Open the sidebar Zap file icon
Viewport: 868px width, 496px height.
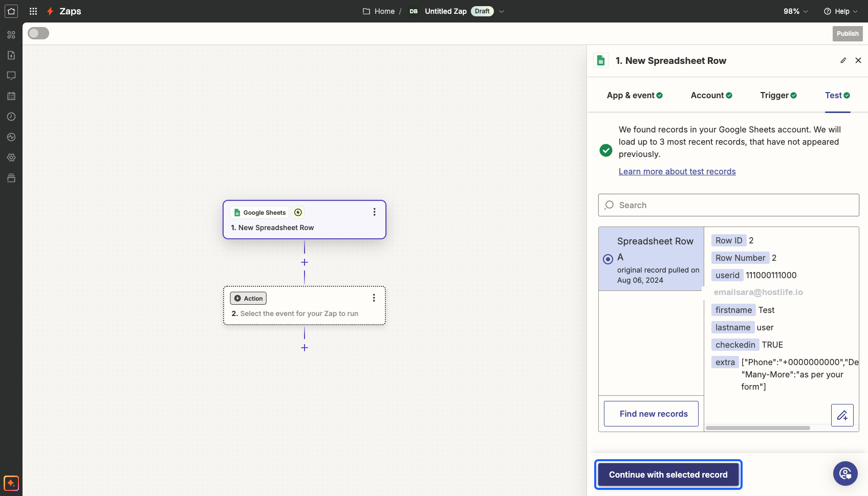pyautogui.click(x=11, y=55)
